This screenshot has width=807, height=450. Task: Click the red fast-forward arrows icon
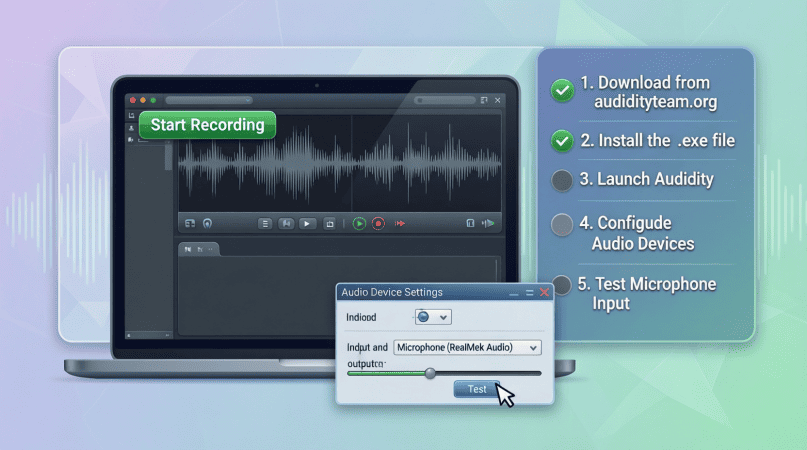pos(401,224)
